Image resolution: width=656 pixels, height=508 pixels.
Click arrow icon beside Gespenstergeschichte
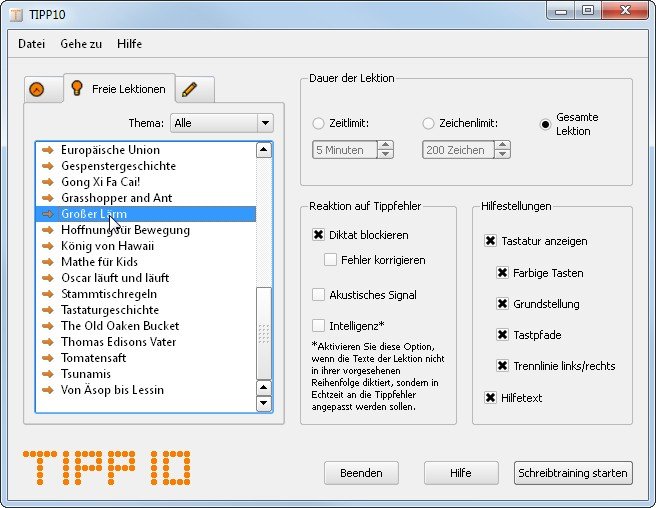click(48, 166)
